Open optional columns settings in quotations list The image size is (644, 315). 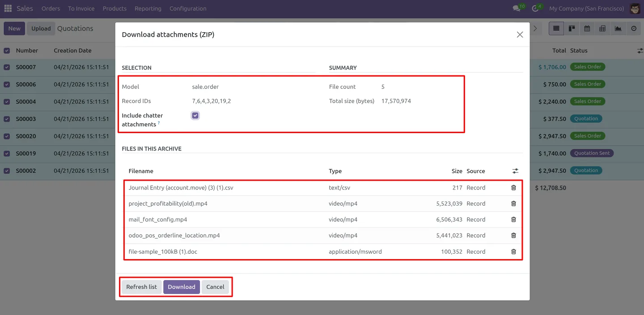640,51
